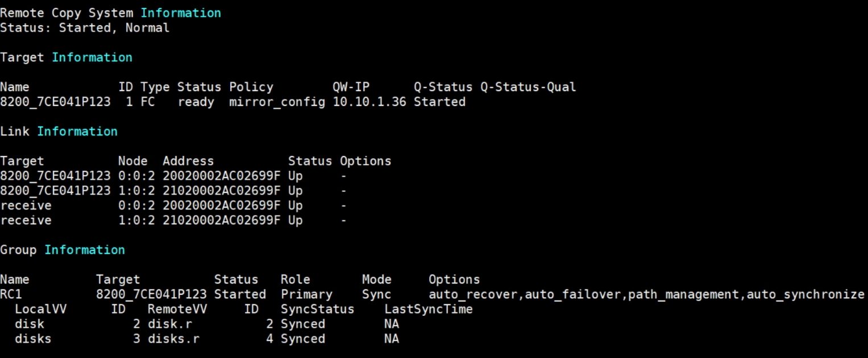Click the QW-IP address 10.10.1.36
The width and height of the screenshot is (868, 358).
pos(369,102)
